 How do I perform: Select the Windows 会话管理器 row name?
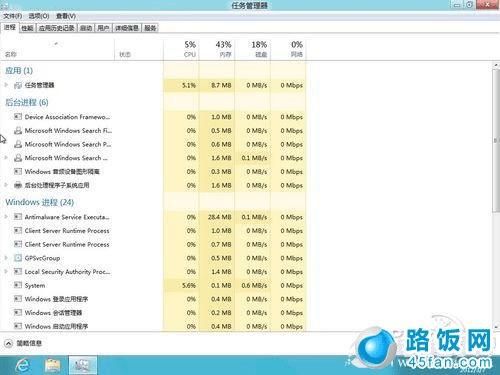point(53,313)
